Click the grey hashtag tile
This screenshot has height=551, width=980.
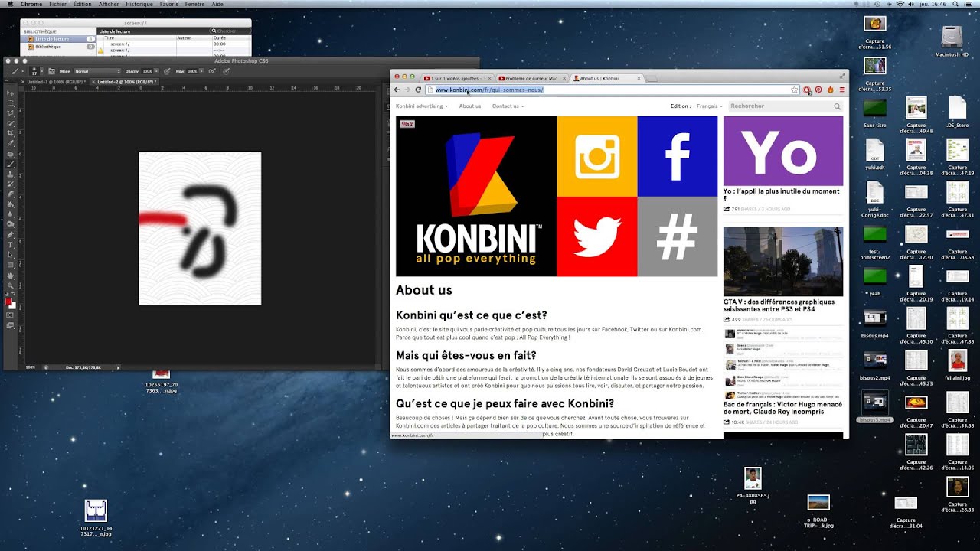click(678, 236)
